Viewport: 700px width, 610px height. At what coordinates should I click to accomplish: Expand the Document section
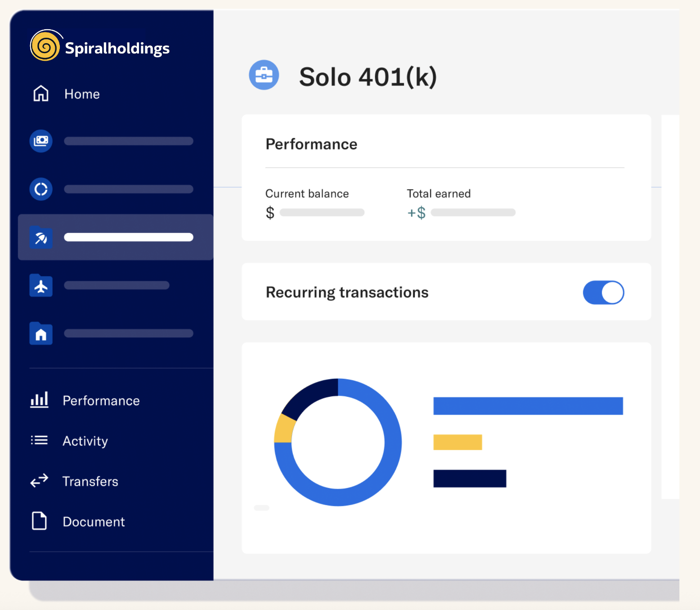pos(93,521)
